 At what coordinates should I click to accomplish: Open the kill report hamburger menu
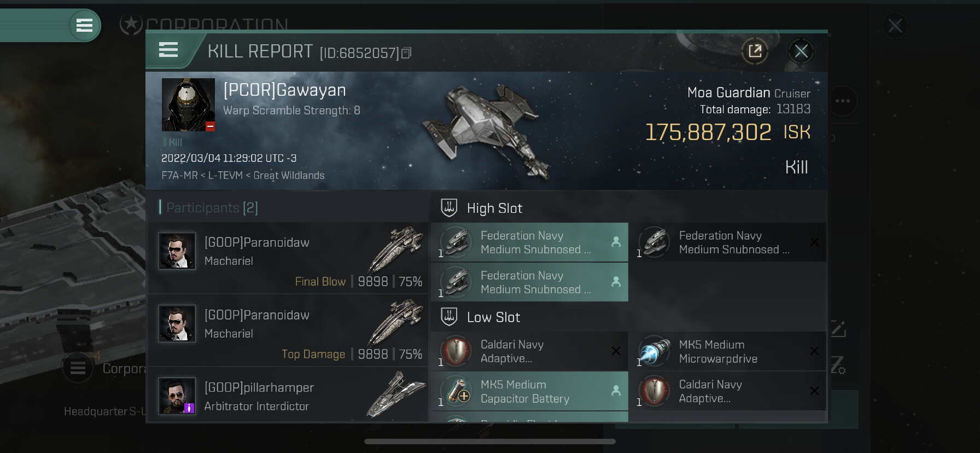[x=168, y=50]
